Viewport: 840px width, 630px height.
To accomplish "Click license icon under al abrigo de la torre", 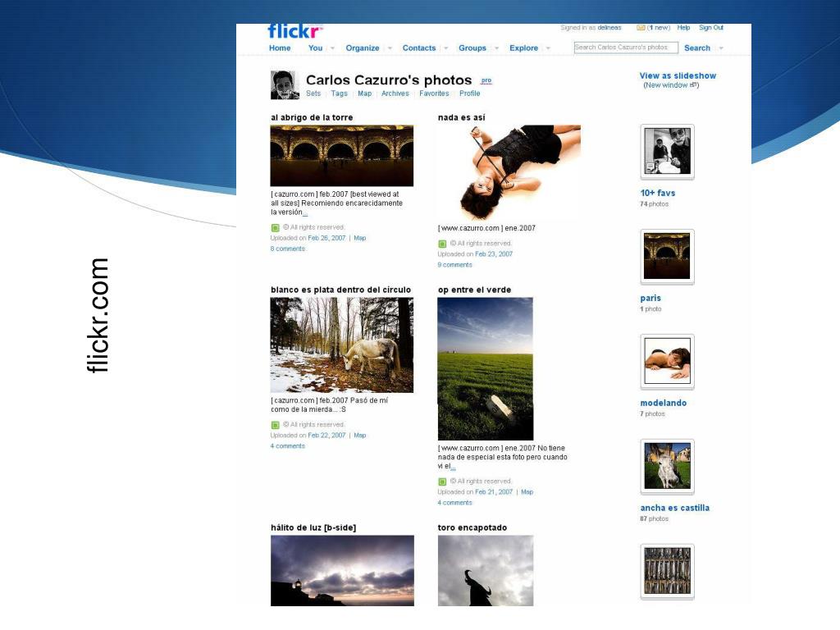I will 276,228.
